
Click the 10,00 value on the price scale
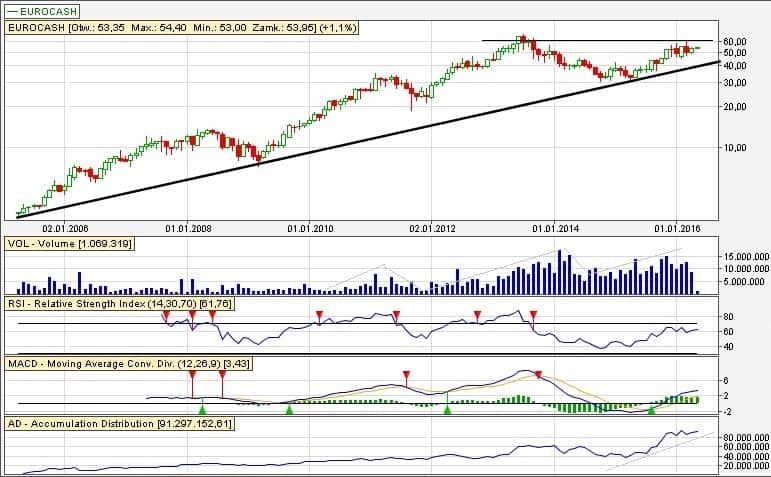(x=736, y=147)
